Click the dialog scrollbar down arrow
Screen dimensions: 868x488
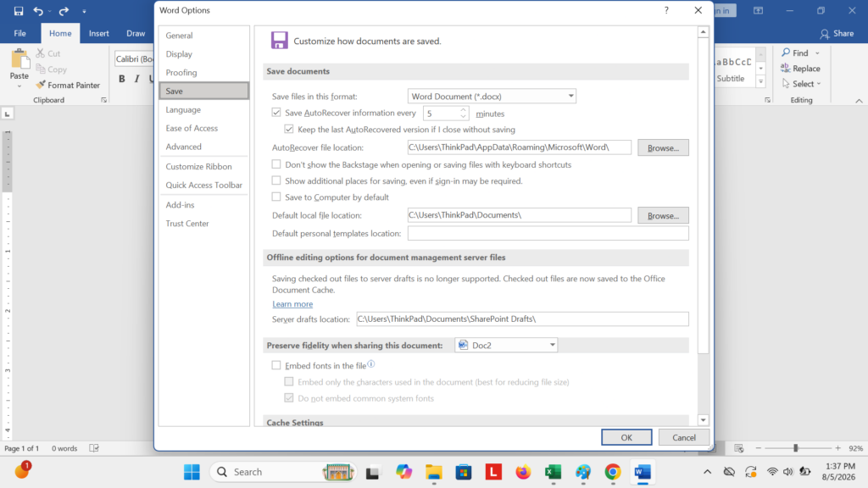(x=703, y=420)
